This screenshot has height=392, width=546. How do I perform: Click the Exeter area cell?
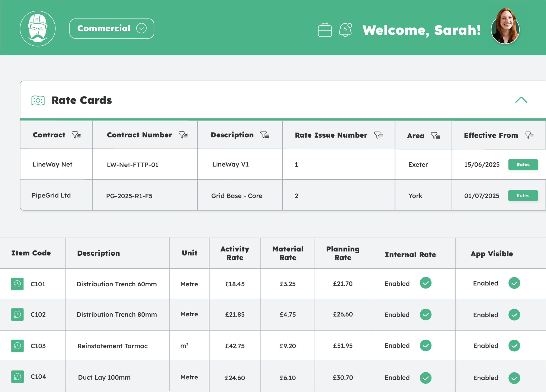point(423,164)
